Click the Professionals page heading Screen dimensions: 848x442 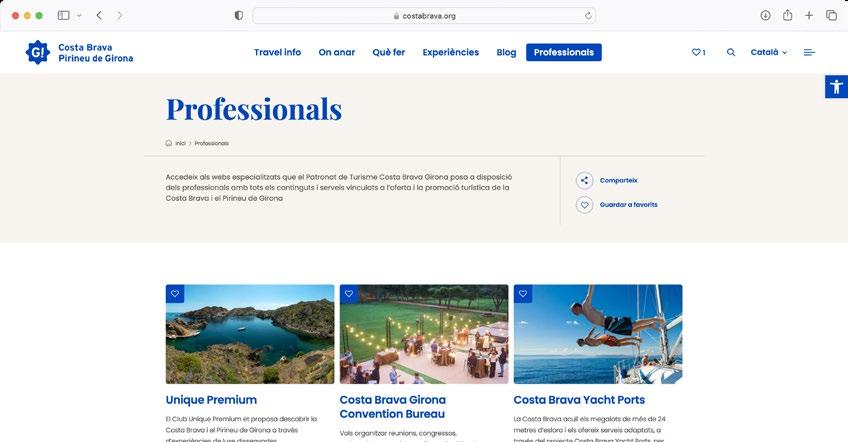pyautogui.click(x=254, y=109)
